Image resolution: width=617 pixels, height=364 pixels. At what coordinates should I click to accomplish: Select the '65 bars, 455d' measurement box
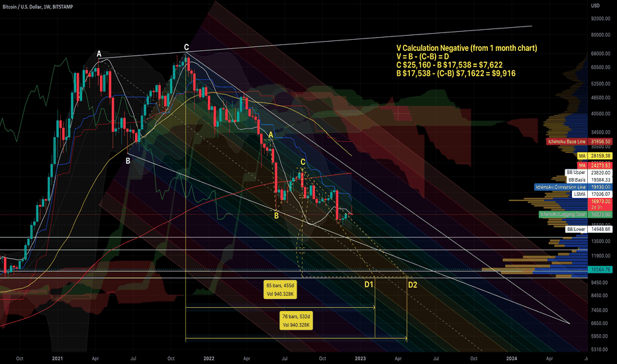tap(280, 290)
